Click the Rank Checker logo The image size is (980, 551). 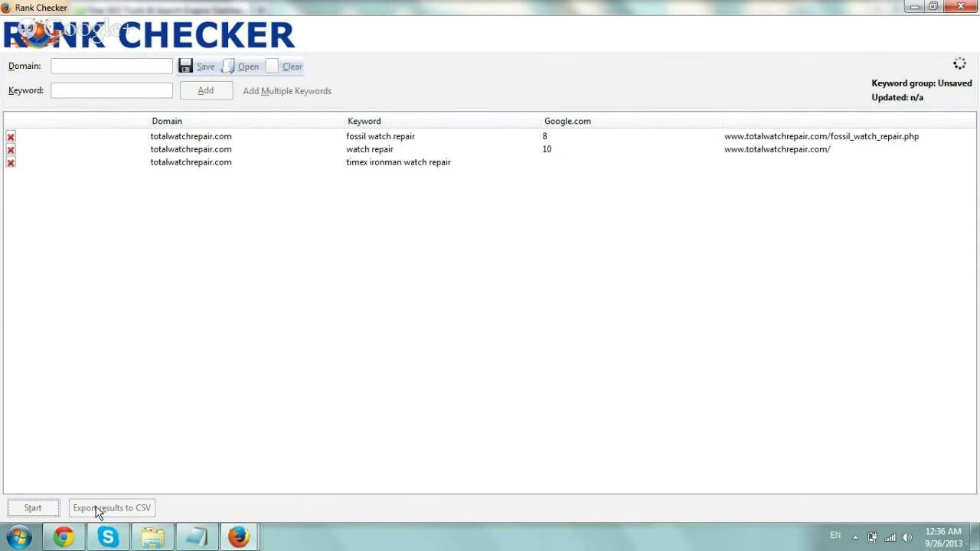(149, 34)
